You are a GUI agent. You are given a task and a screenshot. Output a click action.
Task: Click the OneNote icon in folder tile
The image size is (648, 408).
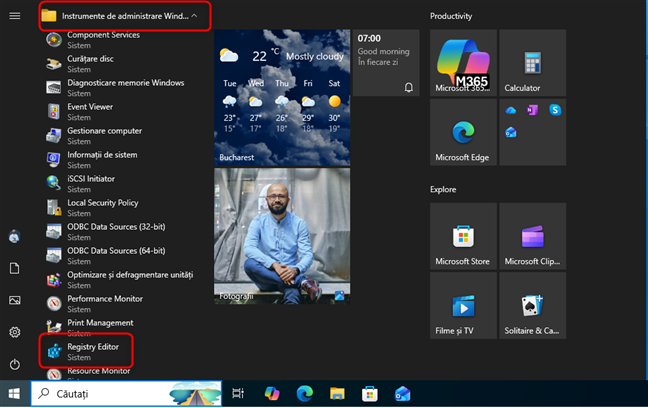(532, 110)
